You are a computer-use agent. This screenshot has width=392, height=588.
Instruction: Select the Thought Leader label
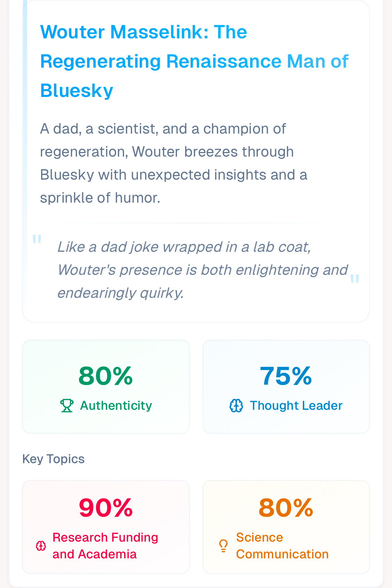point(296,406)
